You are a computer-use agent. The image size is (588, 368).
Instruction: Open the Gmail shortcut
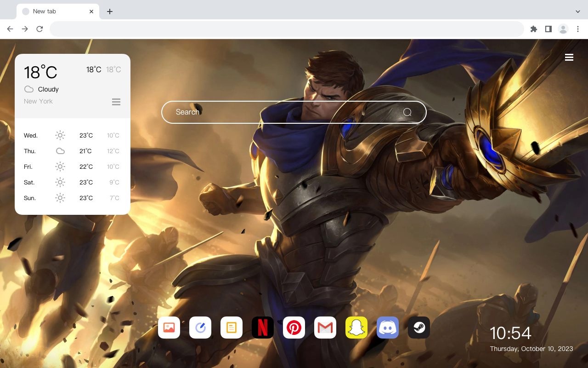[325, 328]
